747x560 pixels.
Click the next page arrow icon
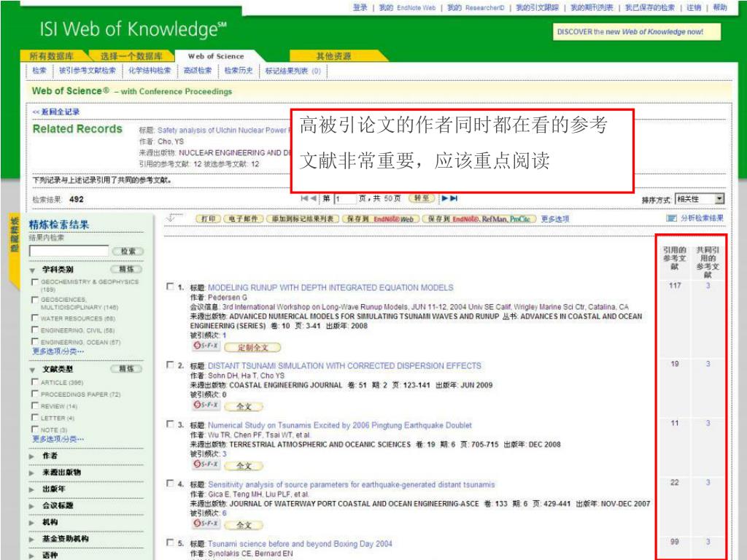(x=444, y=198)
